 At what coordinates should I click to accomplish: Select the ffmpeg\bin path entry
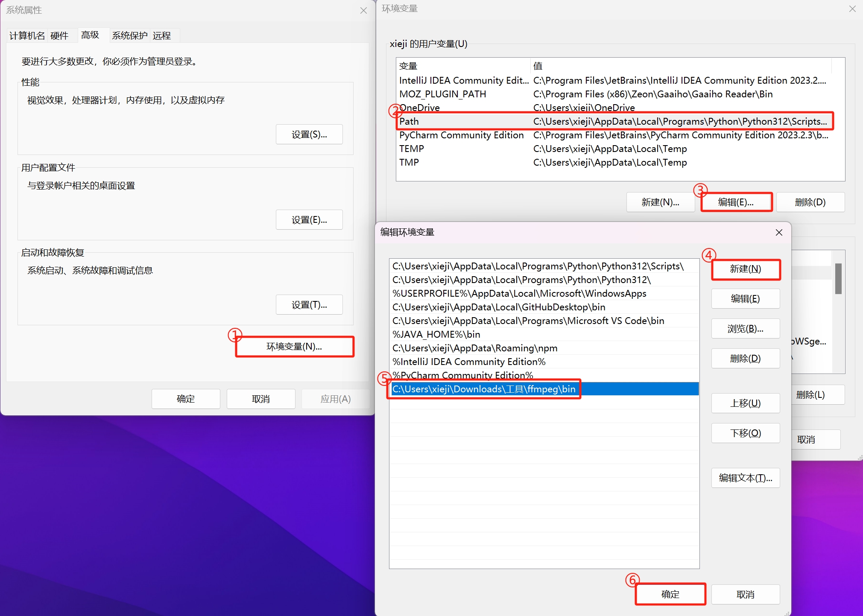(484, 389)
